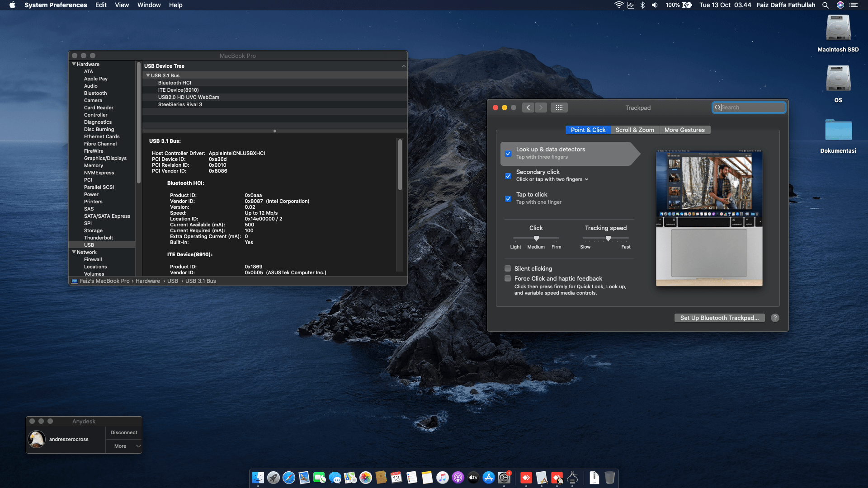Open Notification Center list icon
This screenshot has width=868, height=488.
click(x=854, y=5)
